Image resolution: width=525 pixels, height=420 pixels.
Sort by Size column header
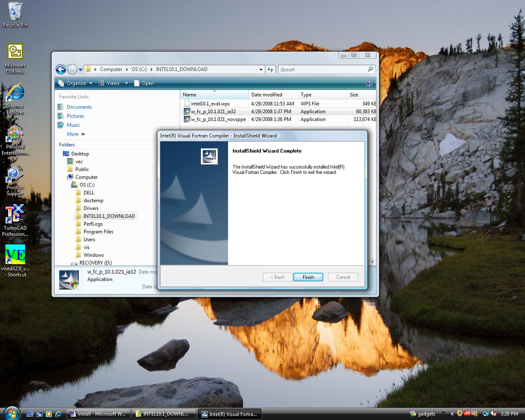[362, 95]
